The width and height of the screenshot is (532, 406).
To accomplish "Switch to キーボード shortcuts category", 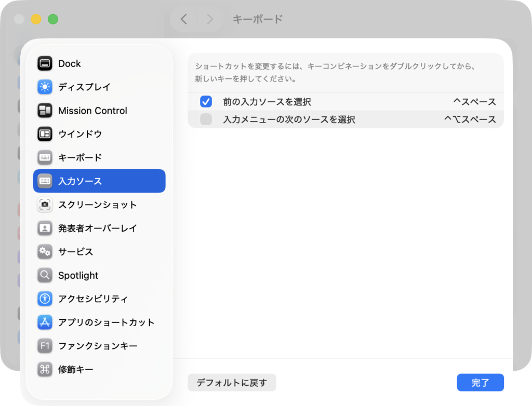I will point(80,157).
